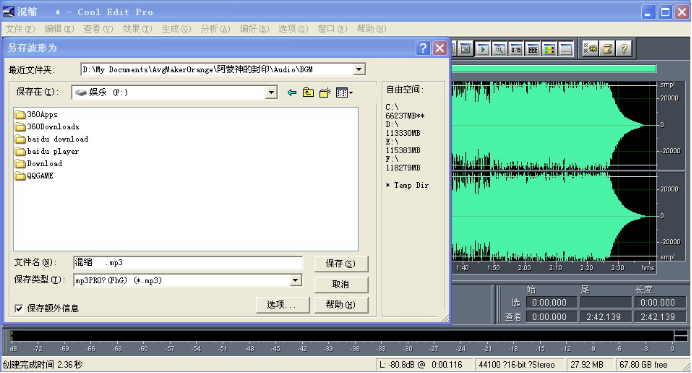Viewport: 692px width, 373px height.
Task: Click the selection length time field 0:00.000
Action: (x=659, y=302)
